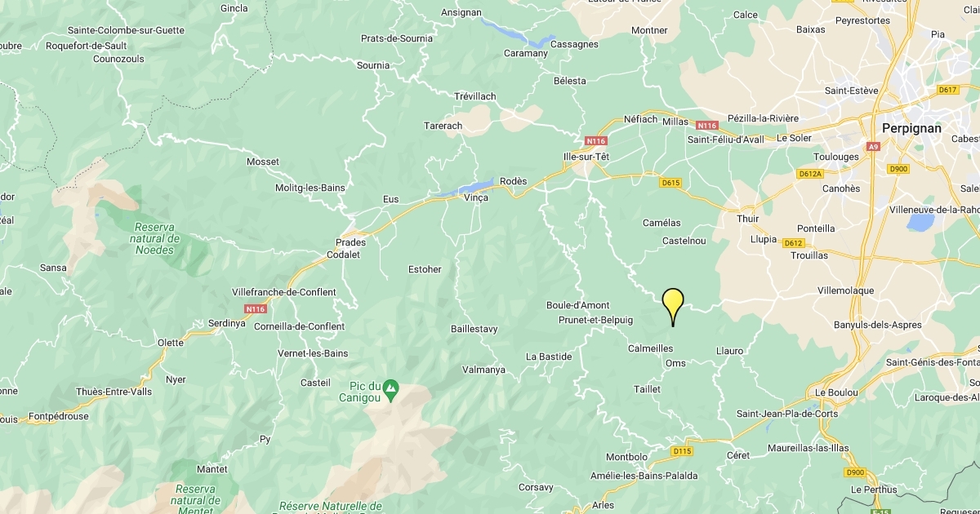Click the D615 road badge

click(x=670, y=183)
